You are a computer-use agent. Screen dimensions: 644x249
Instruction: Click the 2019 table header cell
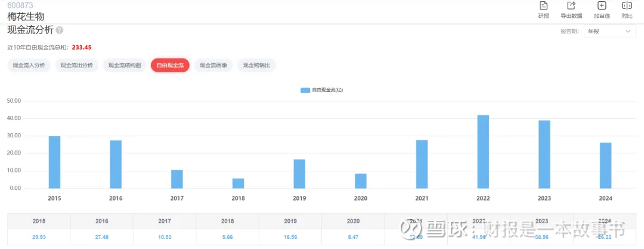click(x=290, y=221)
